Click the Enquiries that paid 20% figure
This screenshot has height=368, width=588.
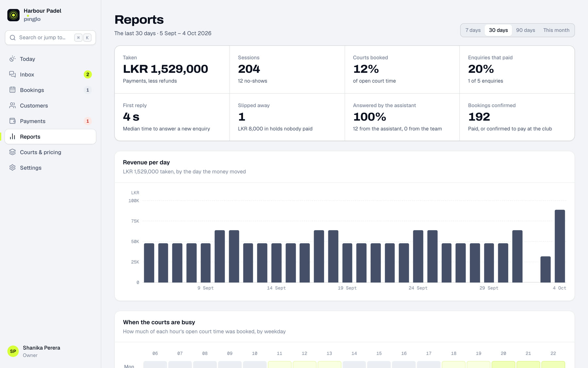pos(481,69)
